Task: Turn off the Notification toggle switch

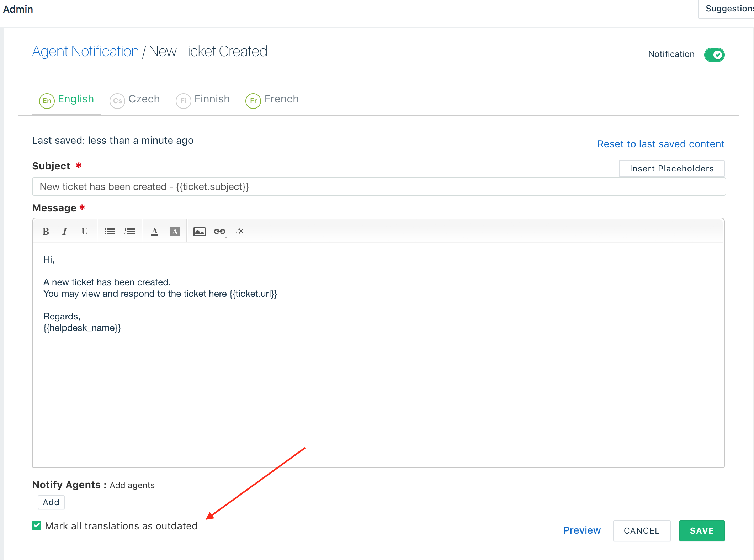Action: [714, 54]
